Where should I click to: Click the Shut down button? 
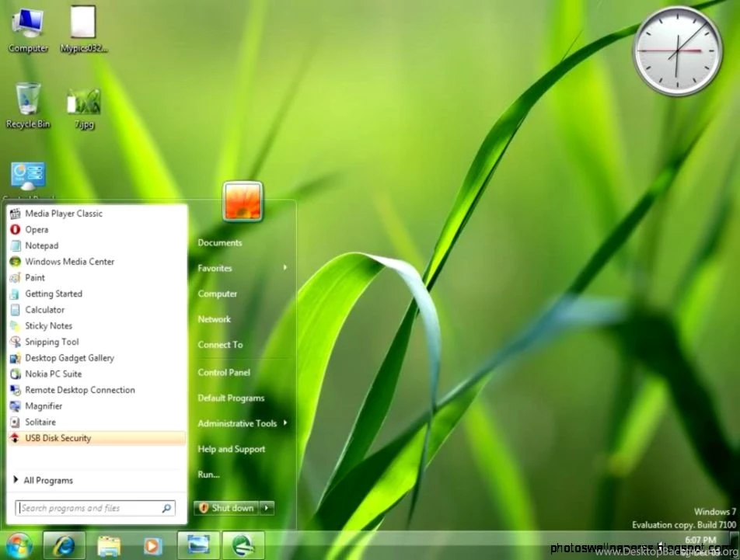pos(226,508)
